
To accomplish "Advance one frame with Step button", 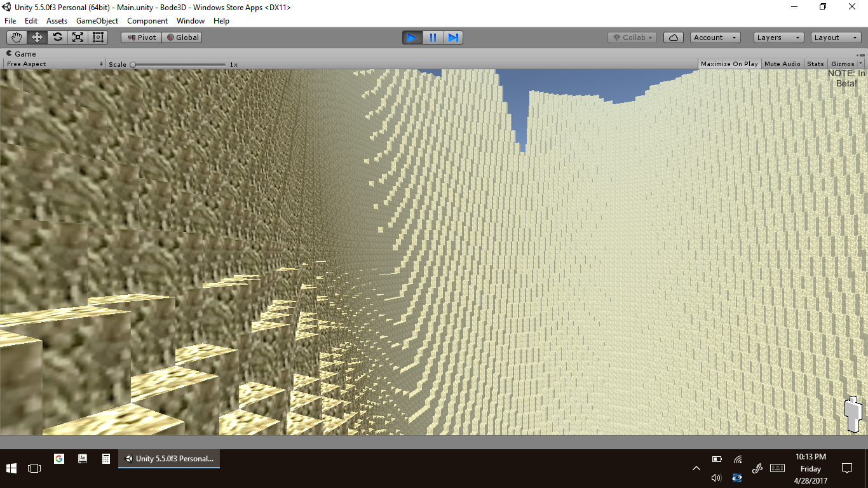I will pyautogui.click(x=453, y=37).
